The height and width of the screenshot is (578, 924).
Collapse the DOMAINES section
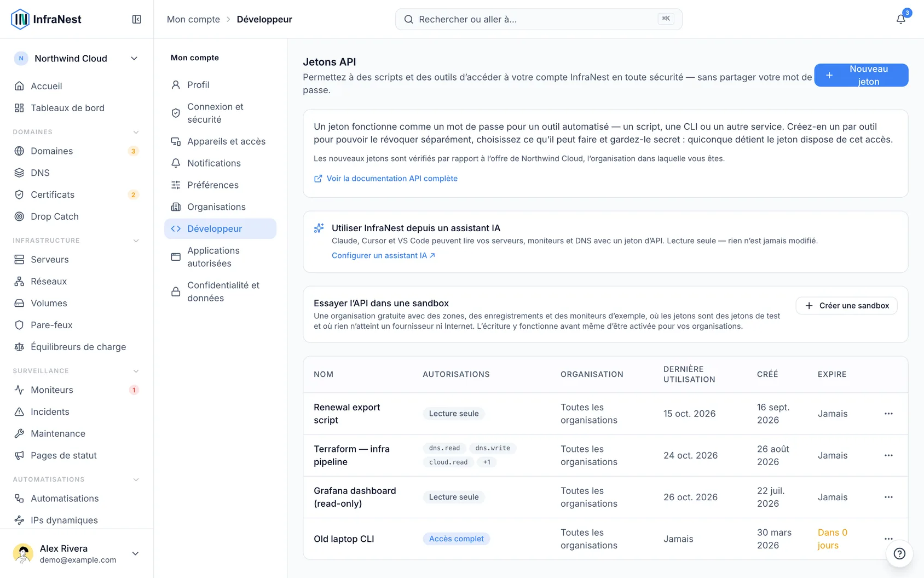pos(136,132)
